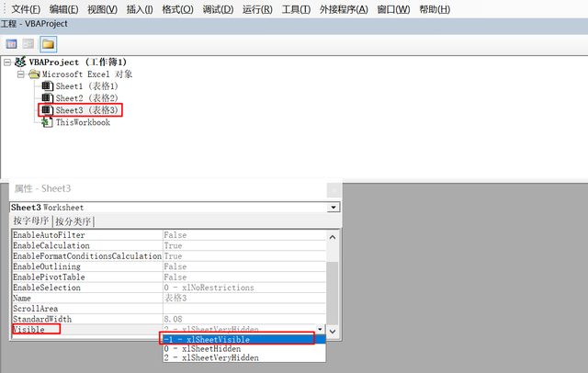The image size is (588, 373).
Task: Click the View Code toolbar icon
Action: point(11,44)
